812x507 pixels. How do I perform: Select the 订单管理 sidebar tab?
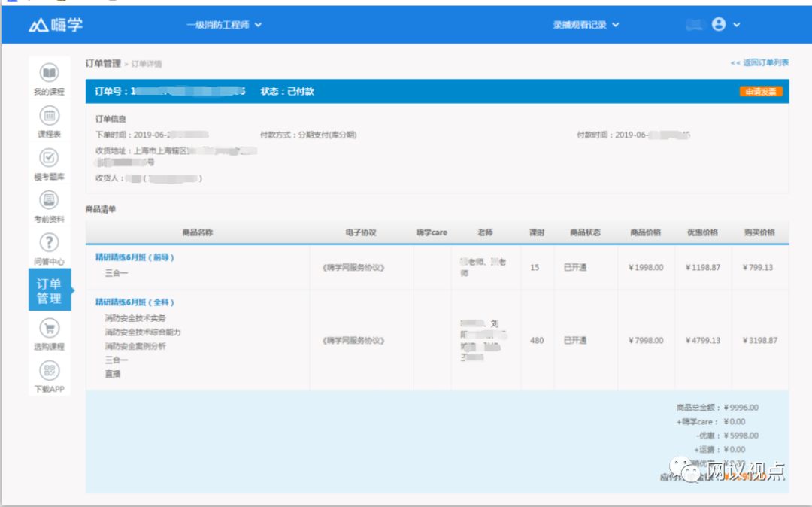(50, 290)
